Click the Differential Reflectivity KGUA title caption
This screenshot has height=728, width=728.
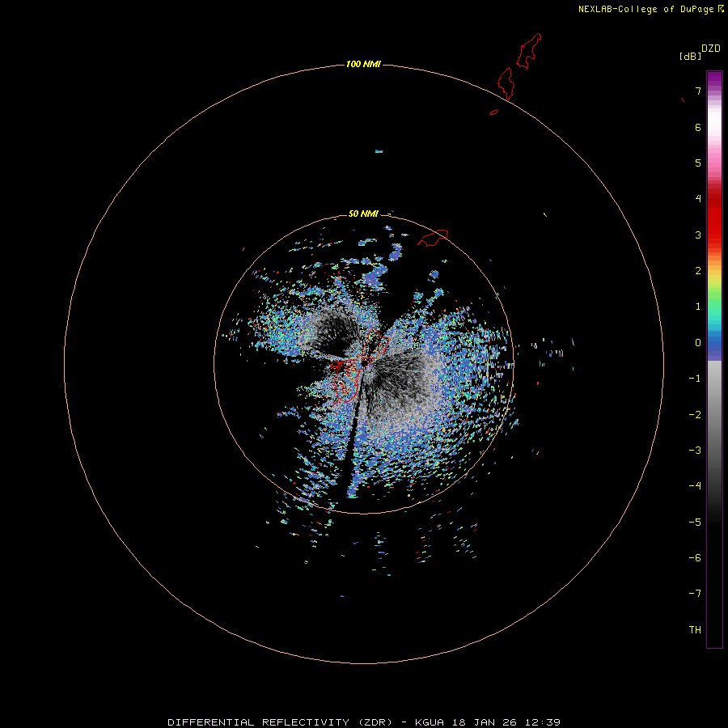pos(364,722)
